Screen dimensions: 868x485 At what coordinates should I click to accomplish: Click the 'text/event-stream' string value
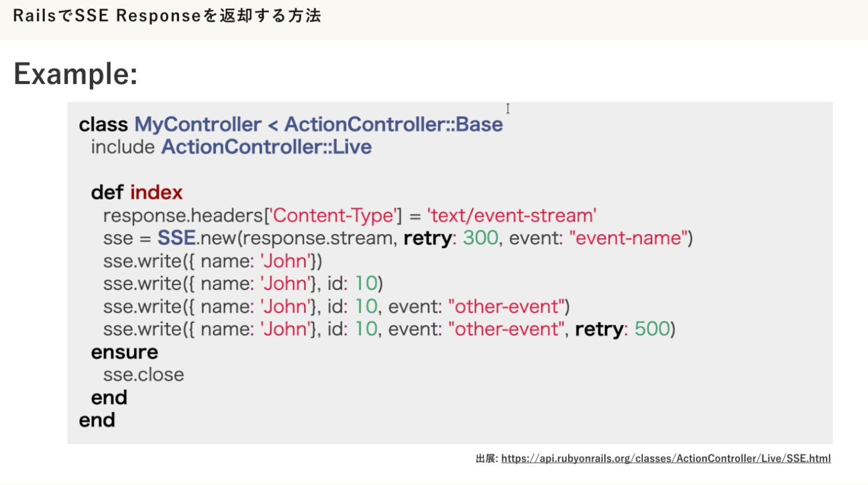[512, 215]
